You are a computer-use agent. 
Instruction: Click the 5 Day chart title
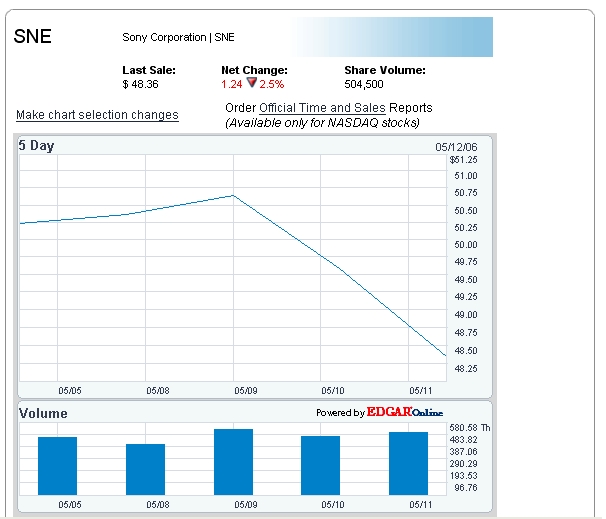(36, 145)
